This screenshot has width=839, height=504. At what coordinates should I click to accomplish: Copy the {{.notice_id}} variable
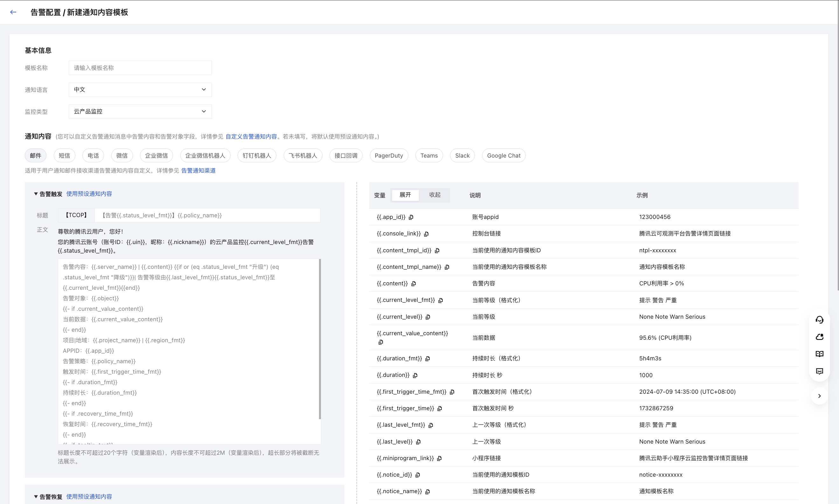[x=418, y=475]
